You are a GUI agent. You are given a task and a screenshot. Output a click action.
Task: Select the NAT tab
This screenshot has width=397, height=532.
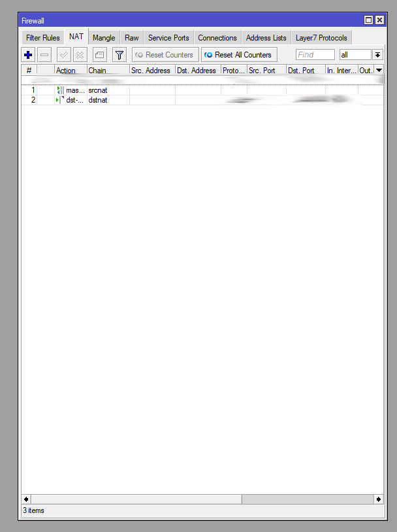coord(76,37)
